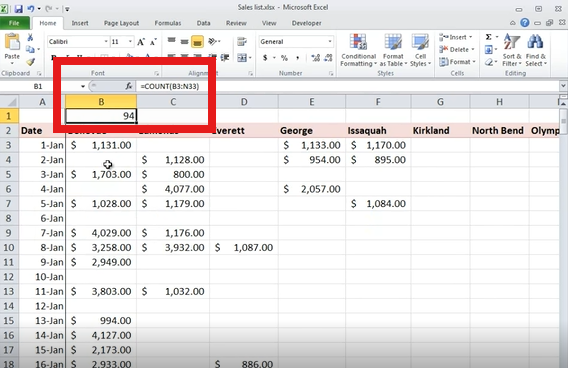This screenshot has height=368, width=568.
Task: Open the Clipboard dialog launcher
Action: (39, 74)
